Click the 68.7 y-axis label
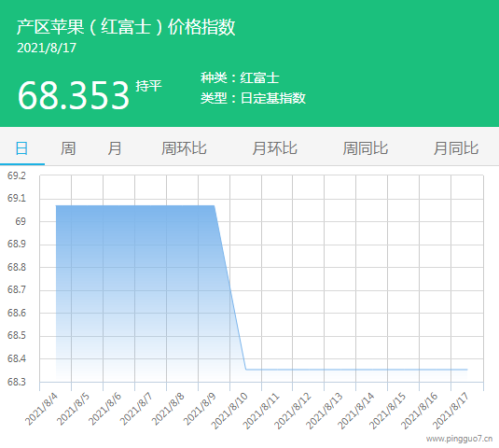 pos(17,290)
